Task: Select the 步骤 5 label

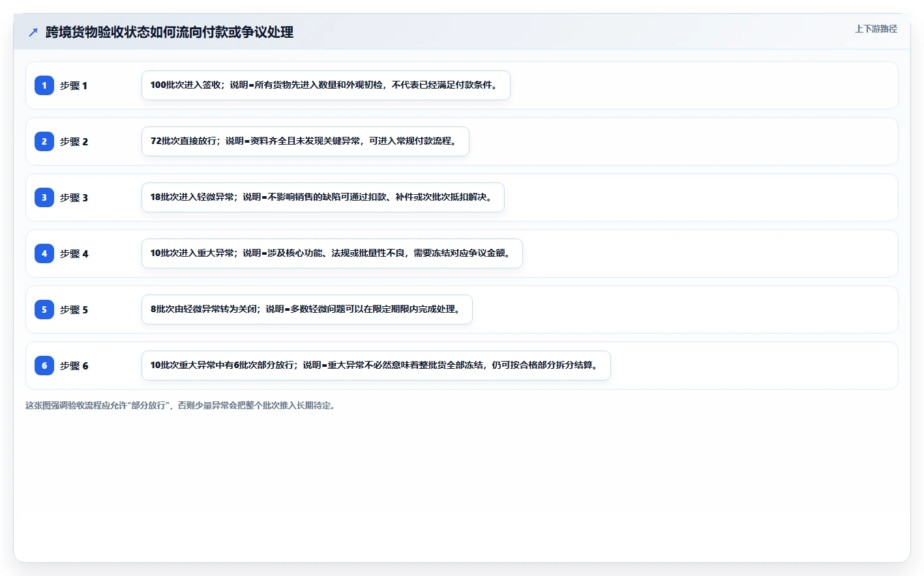Action: pos(74,310)
